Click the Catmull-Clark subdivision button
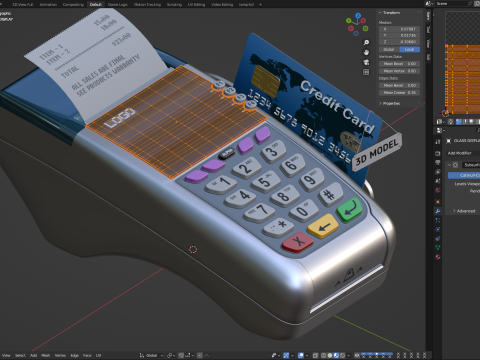Screen dimensions: 480x360 pos(464,175)
